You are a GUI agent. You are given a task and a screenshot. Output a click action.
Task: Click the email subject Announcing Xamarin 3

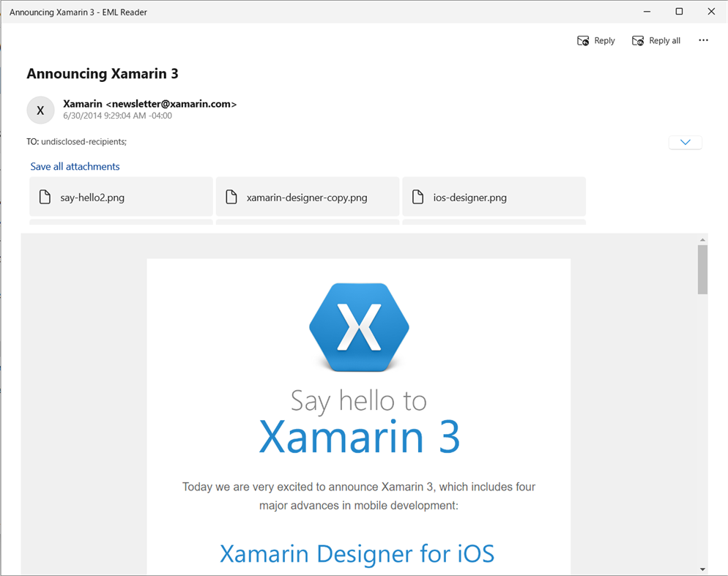(102, 73)
